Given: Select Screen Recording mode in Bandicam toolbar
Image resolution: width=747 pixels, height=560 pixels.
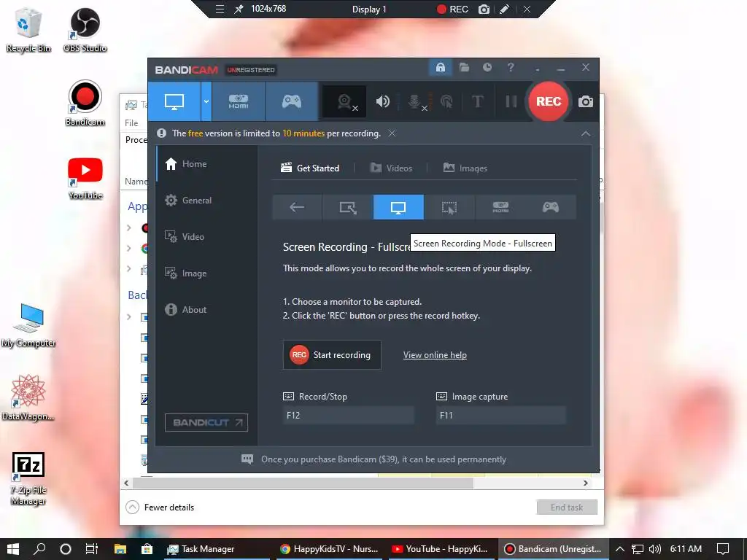Looking at the screenshot, I should point(174,101).
